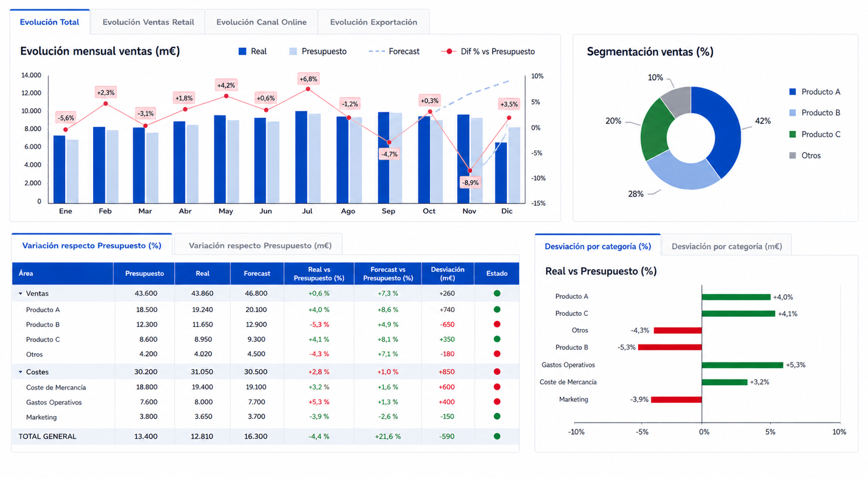Select the Producto A table row label

coord(43,310)
